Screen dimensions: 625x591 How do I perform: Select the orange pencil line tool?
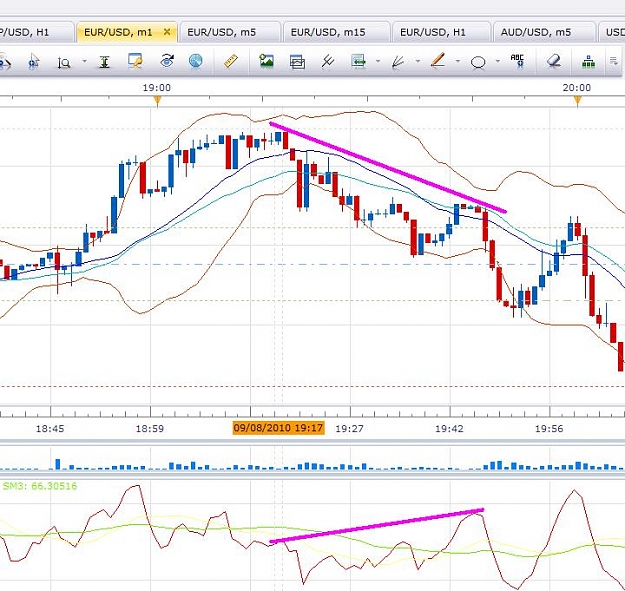click(438, 61)
